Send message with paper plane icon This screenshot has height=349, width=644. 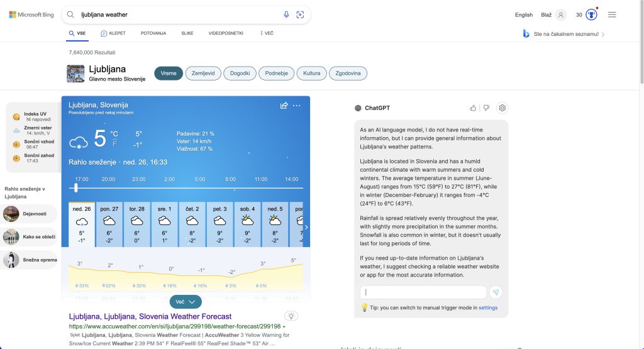(496, 292)
